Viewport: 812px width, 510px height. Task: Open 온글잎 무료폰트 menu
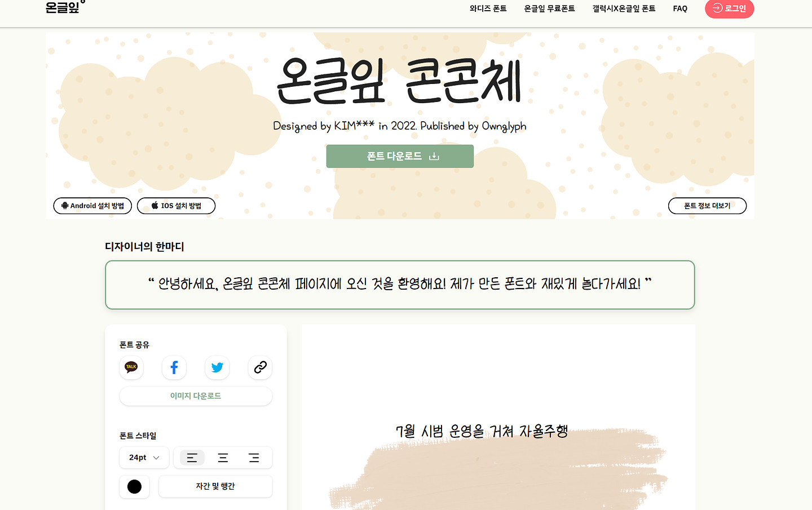pyautogui.click(x=549, y=8)
